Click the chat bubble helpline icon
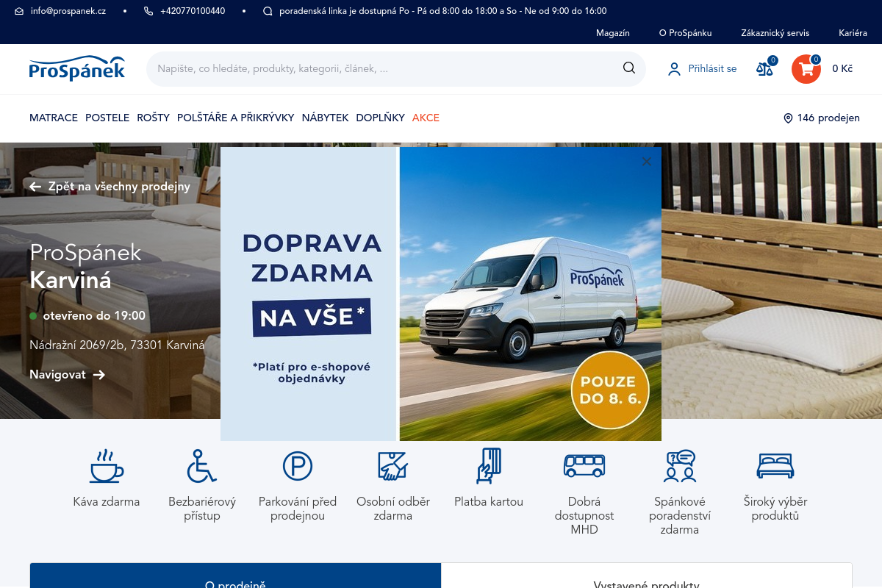Viewport: 882px width, 588px height. coord(268,11)
